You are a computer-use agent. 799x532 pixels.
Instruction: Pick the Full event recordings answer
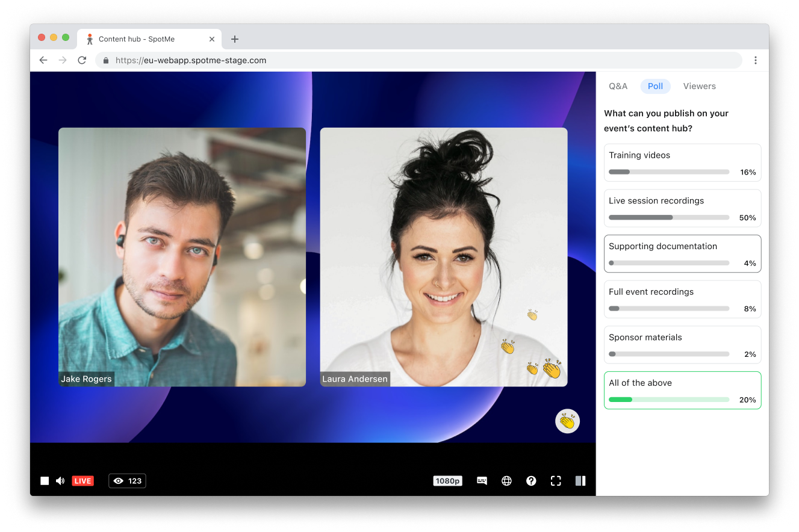click(683, 299)
